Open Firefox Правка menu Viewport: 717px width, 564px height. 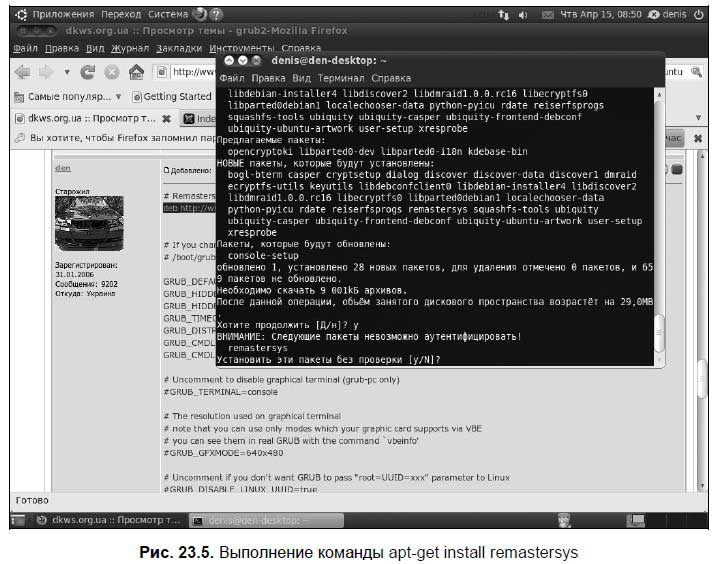click(62, 48)
